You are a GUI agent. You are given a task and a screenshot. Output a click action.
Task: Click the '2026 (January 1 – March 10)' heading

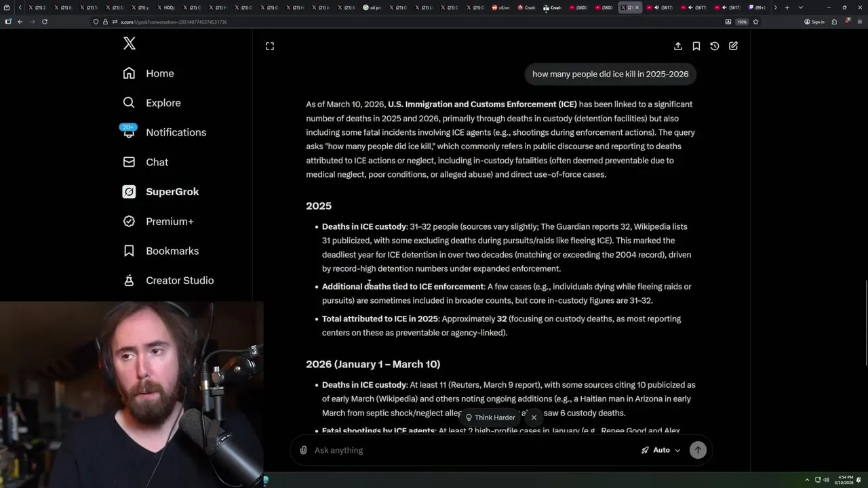click(373, 365)
